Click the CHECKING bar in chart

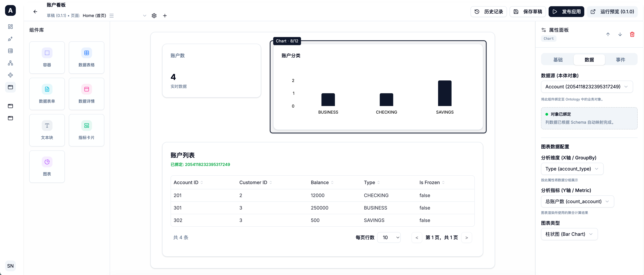(x=386, y=99)
